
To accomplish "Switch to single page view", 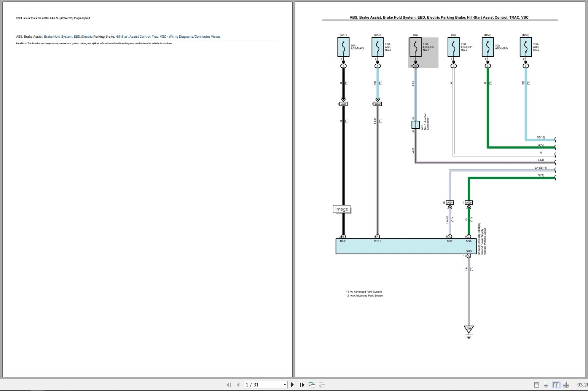I will coord(537,385).
